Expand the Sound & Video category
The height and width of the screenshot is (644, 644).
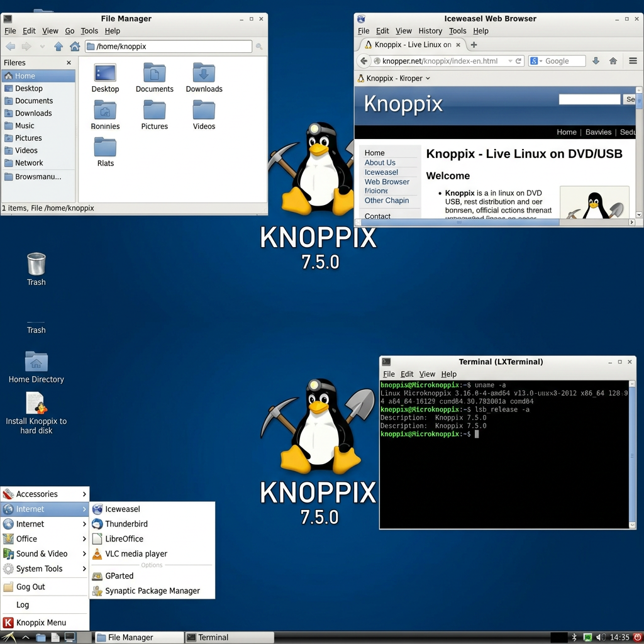coord(45,553)
